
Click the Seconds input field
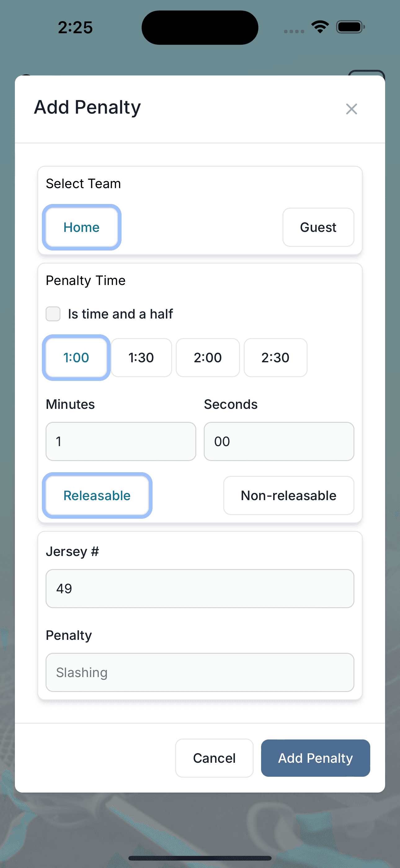point(278,441)
